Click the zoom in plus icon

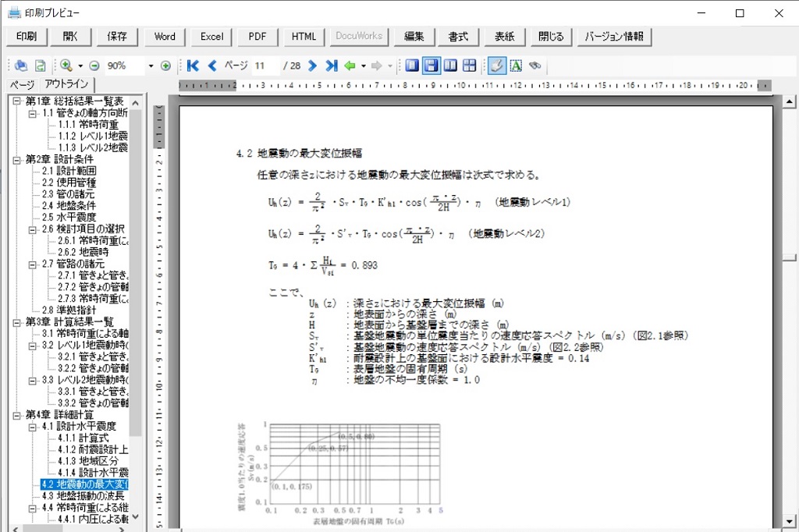pos(165,66)
